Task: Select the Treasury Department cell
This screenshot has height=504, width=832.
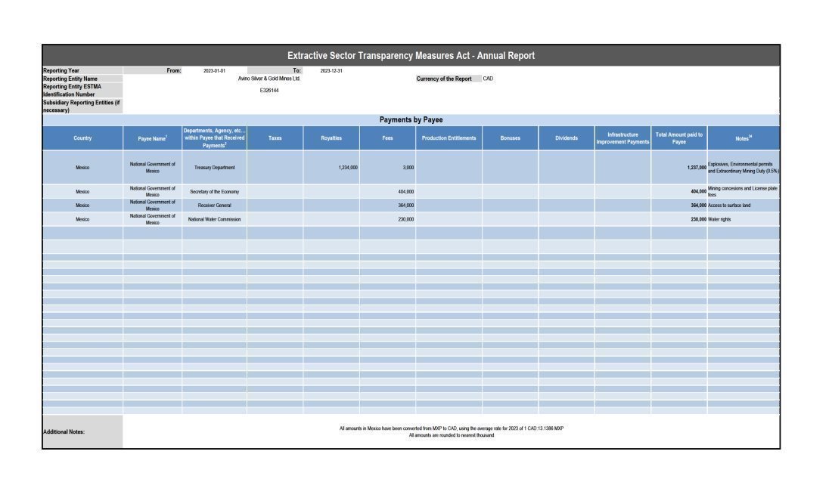Action: [x=214, y=168]
